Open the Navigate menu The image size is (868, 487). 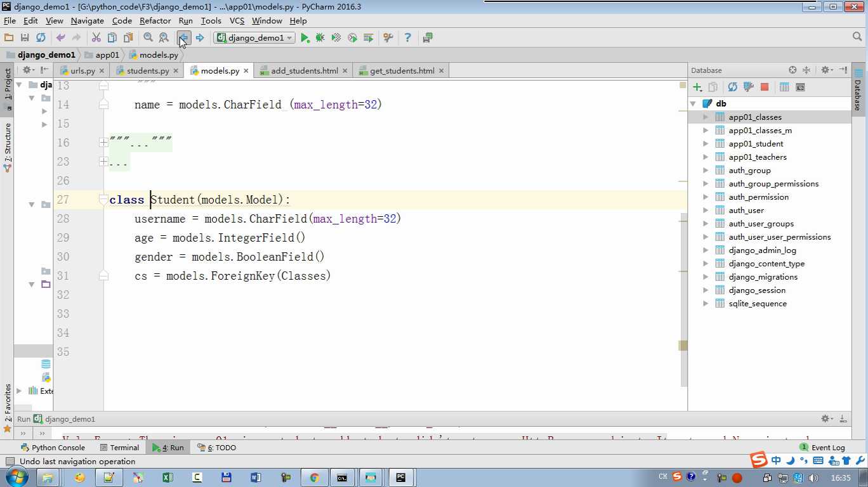tap(87, 21)
